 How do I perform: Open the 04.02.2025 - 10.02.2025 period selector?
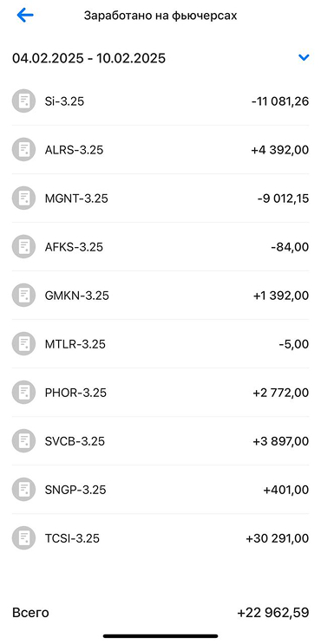pyautogui.click(x=160, y=58)
